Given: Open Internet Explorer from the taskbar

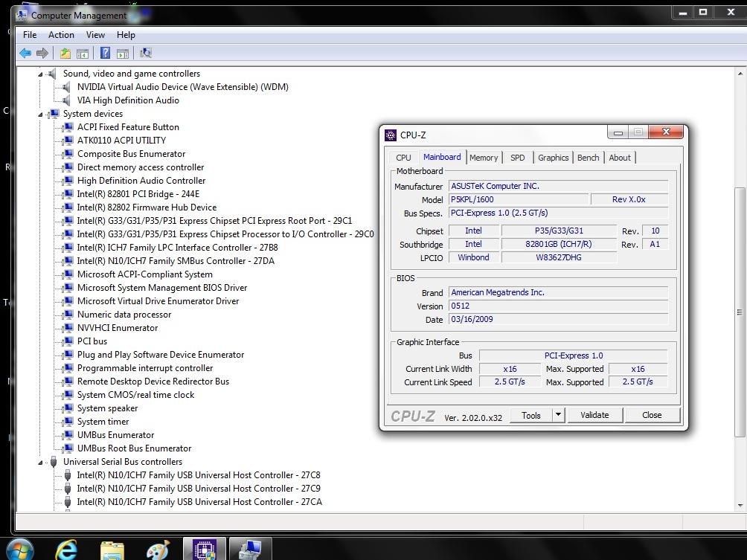Looking at the screenshot, I should pyautogui.click(x=66, y=550).
